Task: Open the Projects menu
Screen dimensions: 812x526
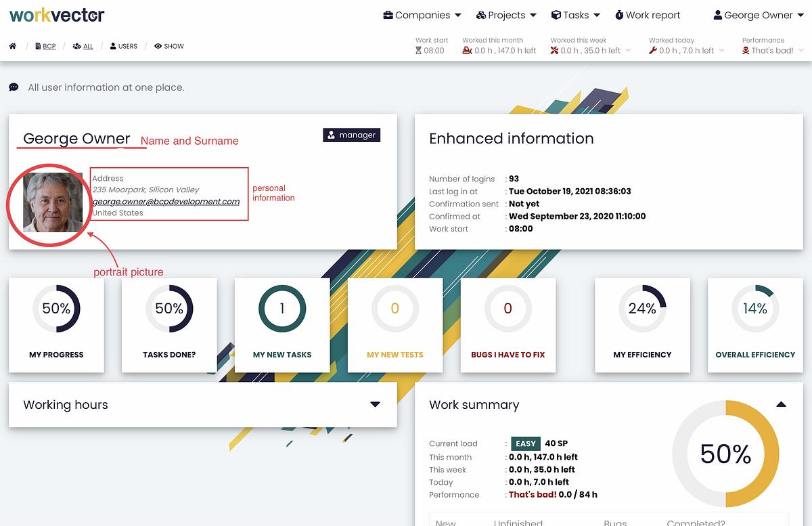Action: 506,15
